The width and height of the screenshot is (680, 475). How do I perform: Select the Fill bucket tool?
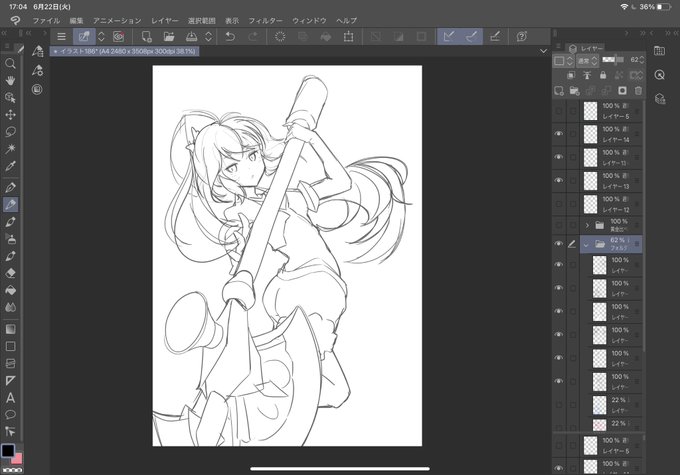click(x=10, y=290)
